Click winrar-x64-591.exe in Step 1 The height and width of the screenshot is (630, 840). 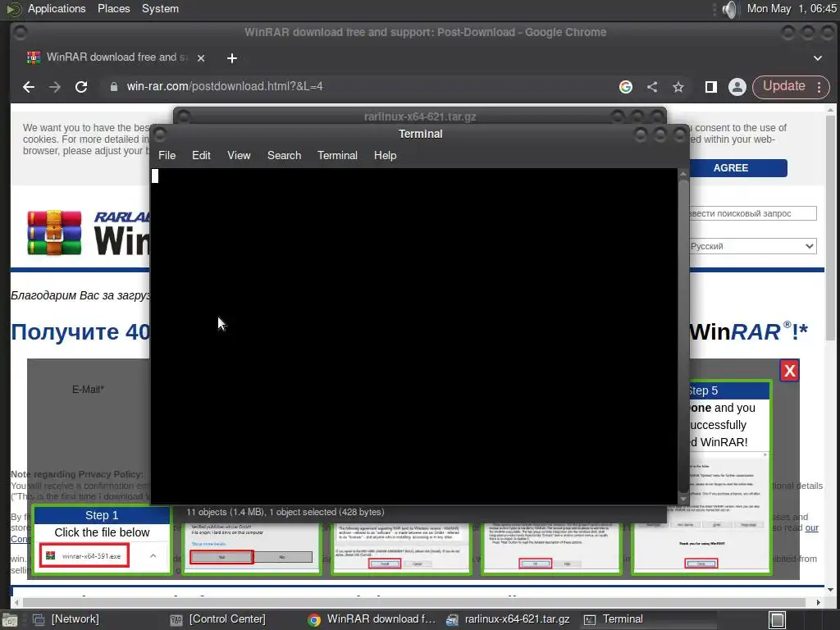click(x=84, y=556)
